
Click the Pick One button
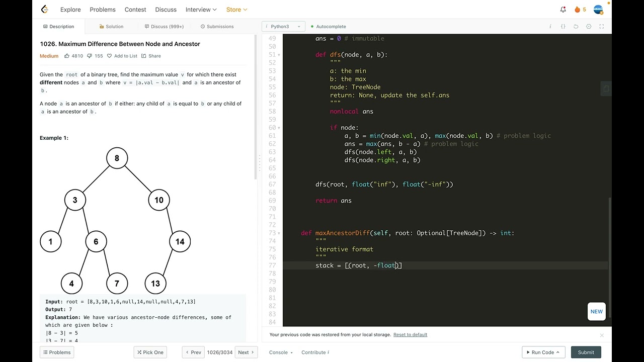click(149, 352)
